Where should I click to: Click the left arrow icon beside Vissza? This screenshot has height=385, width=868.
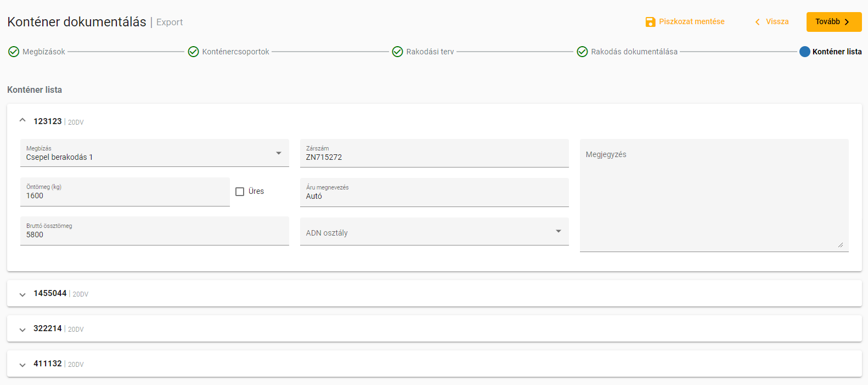pyautogui.click(x=757, y=22)
